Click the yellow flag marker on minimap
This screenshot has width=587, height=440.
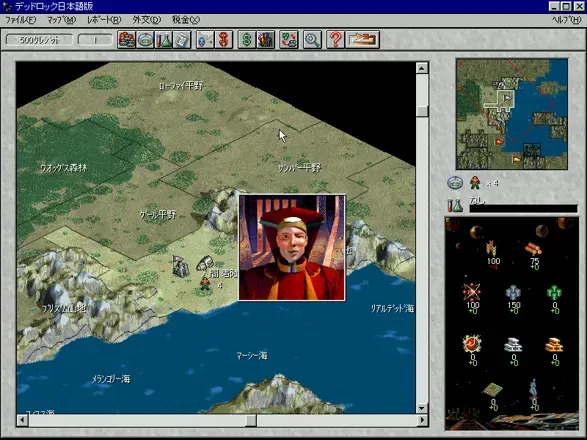pyautogui.click(x=517, y=160)
